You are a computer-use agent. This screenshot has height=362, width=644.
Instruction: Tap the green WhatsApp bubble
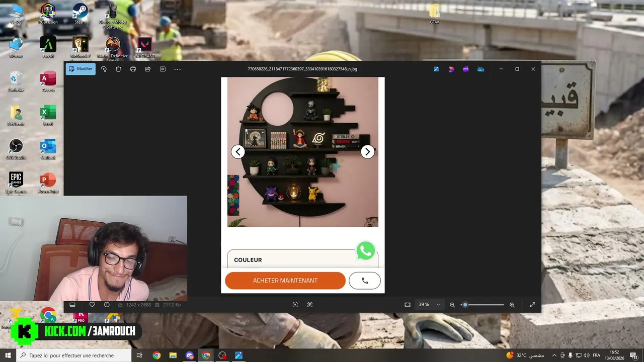click(x=366, y=250)
